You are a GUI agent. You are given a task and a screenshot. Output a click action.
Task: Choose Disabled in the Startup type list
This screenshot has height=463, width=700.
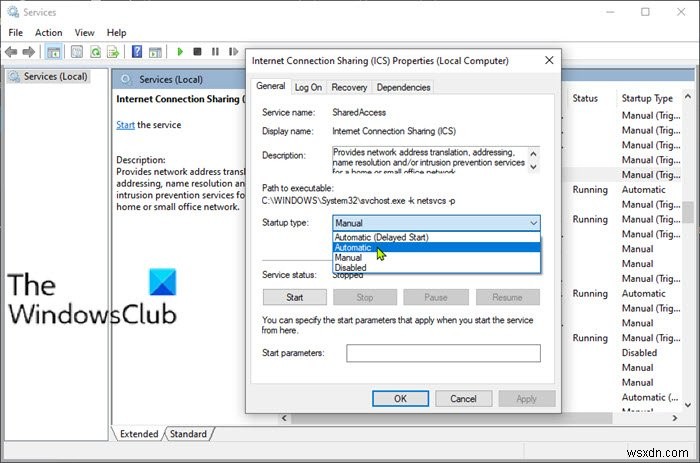tap(437, 268)
